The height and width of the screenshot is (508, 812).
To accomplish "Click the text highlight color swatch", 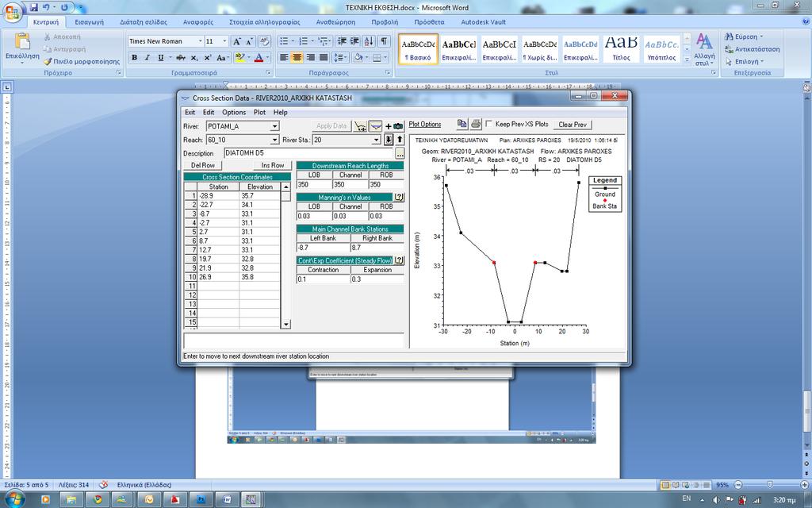I will click(x=239, y=57).
